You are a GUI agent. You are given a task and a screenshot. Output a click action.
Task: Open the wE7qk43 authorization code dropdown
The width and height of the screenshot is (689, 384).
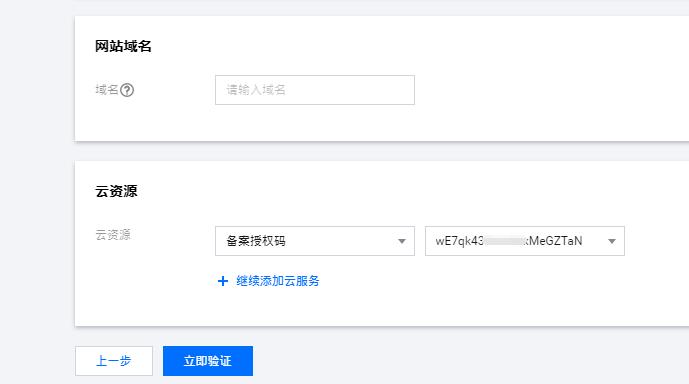coord(525,241)
